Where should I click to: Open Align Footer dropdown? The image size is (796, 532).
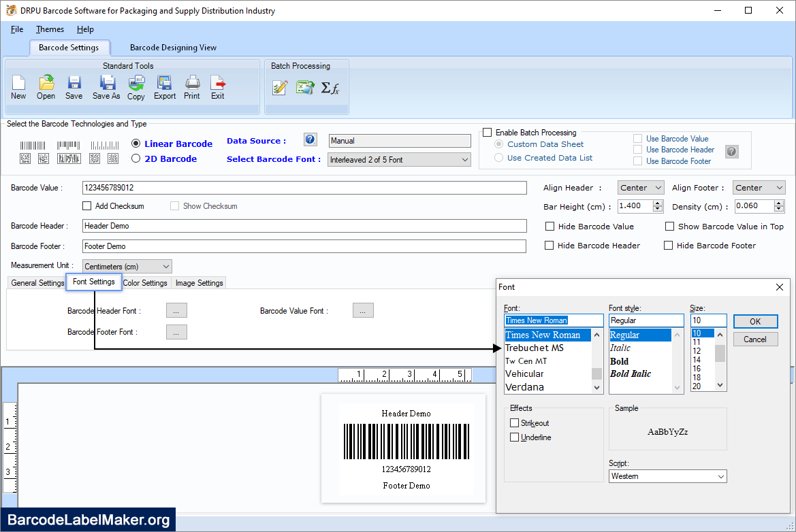pos(759,188)
